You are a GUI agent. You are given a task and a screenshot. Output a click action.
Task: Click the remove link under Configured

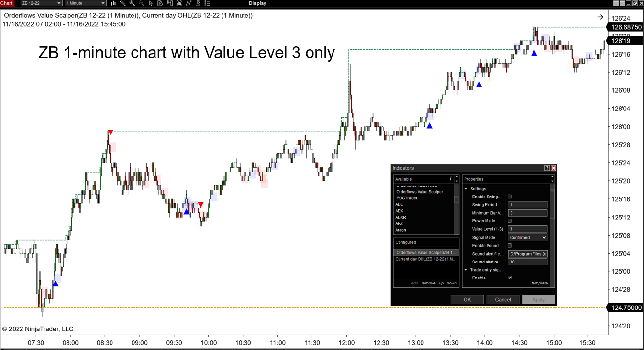[x=428, y=283]
